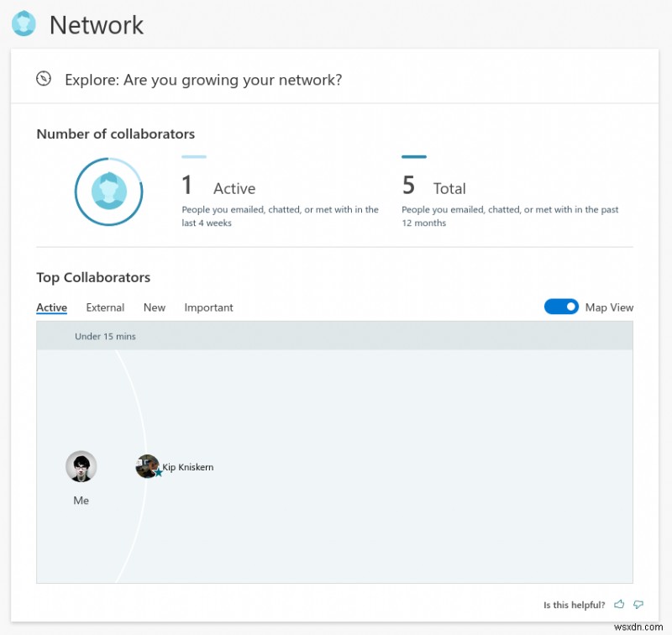Select the light blue Active legend bar
Screen dimensions: 672x635
[193, 157]
